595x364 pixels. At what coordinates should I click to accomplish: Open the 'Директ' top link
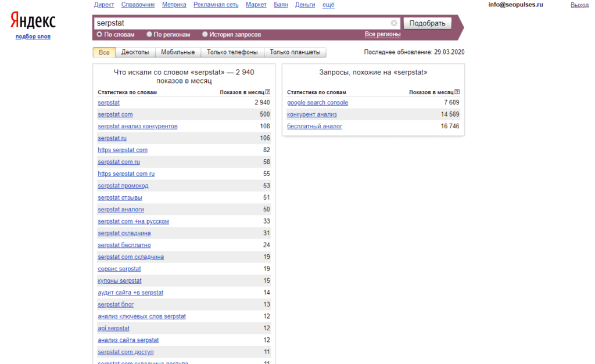tap(104, 5)
